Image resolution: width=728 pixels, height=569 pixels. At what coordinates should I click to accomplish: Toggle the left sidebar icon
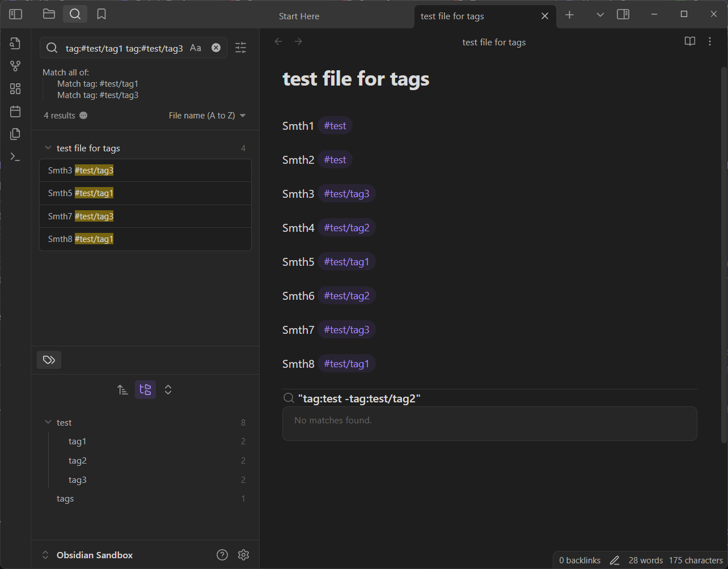pyautogui.click(x=15, y=14)
